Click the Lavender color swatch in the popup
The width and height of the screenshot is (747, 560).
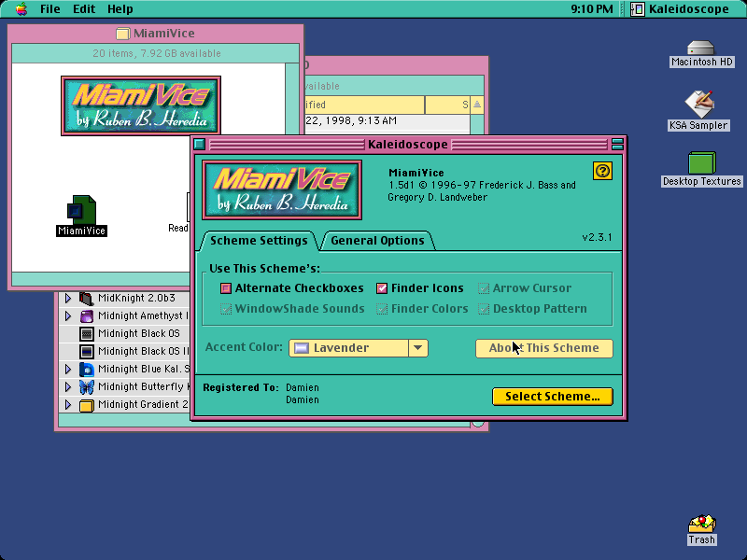pos(301,348)
